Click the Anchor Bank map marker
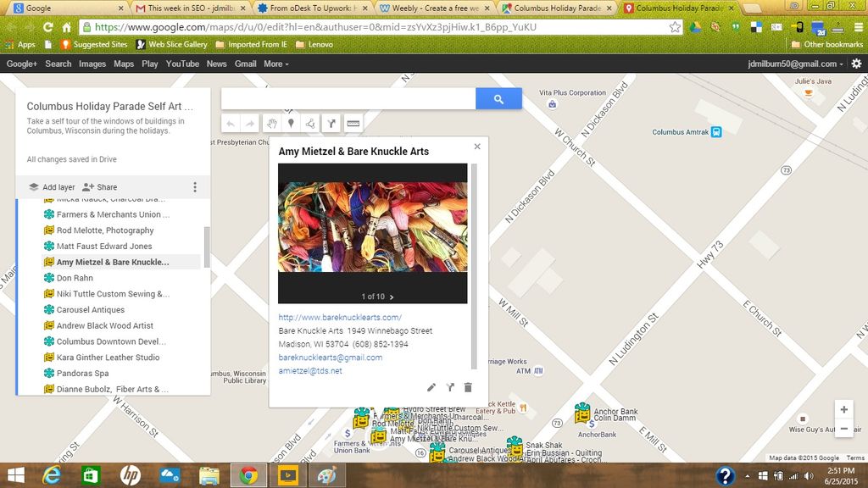The width and height of the screenshot is (868, 488). pos(581,413)
